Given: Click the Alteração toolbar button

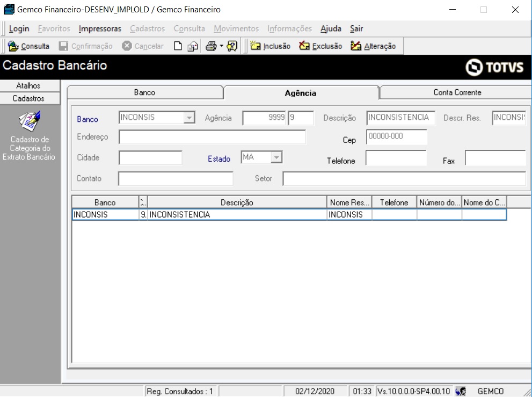Looking at the screenshot, I should 373,46.
